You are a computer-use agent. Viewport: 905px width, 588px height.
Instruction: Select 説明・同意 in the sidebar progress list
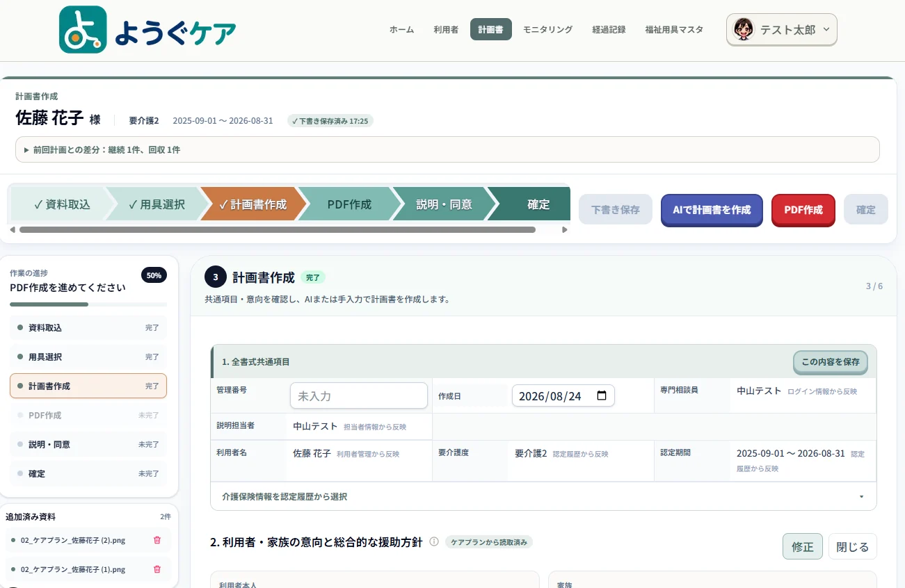[x=88, y=444]
